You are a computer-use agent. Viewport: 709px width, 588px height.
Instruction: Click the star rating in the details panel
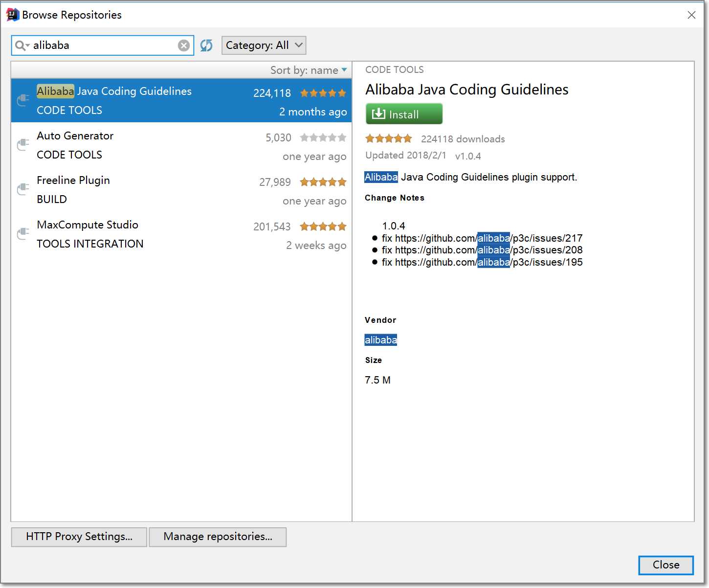[x=389, y=138]
